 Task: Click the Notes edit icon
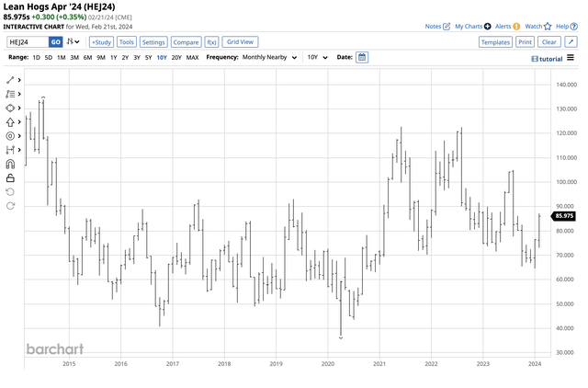pyautogui.click(x=447, y=27)
